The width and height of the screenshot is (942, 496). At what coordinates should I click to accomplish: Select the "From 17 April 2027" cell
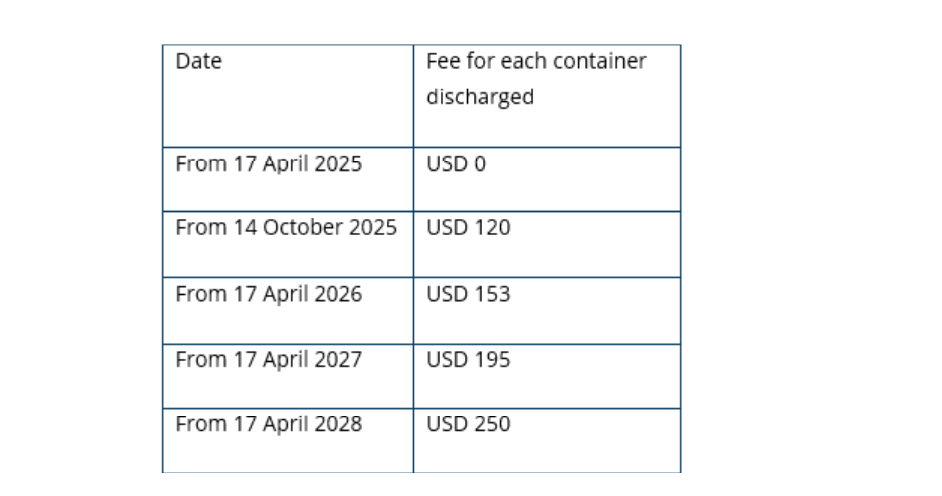pos(287,376)
